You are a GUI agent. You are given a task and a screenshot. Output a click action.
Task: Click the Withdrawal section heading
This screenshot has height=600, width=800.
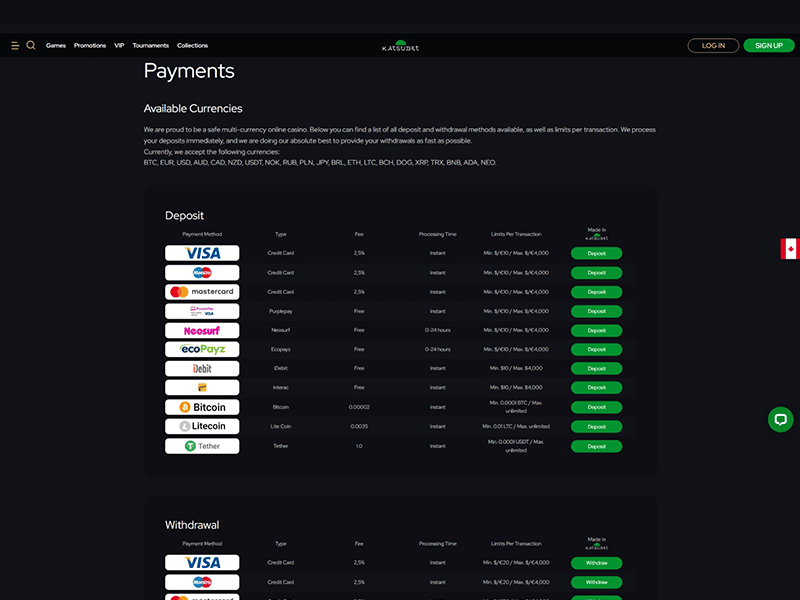[x=192, y=524]
